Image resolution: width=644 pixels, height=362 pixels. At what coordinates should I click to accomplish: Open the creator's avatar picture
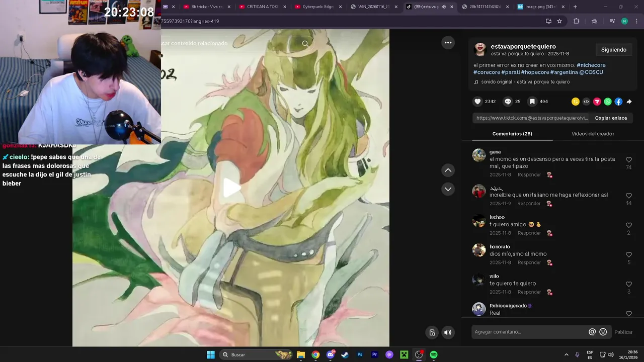coord(480,49)
